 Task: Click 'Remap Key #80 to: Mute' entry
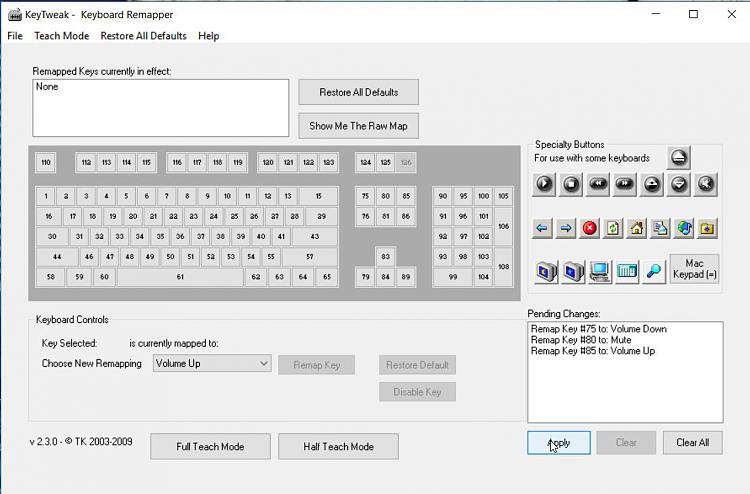[x=581, y=340]
